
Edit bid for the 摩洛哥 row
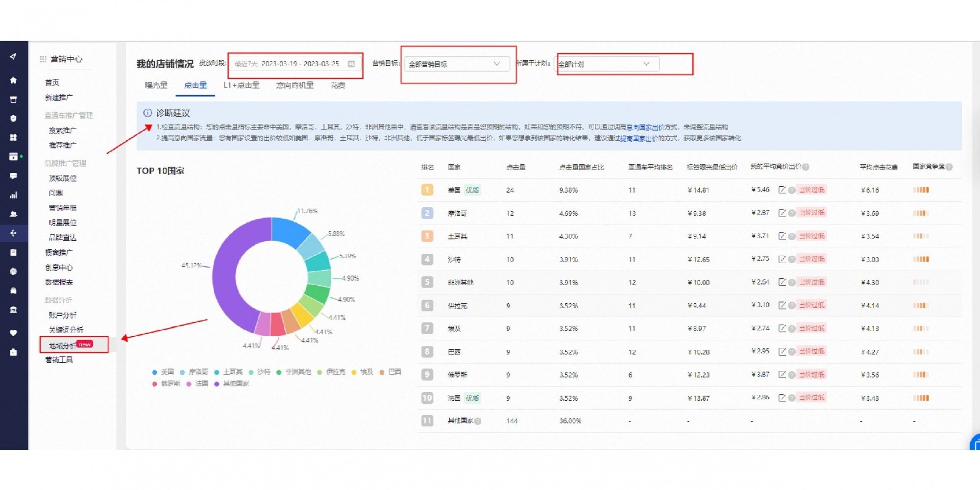point(782,213)
